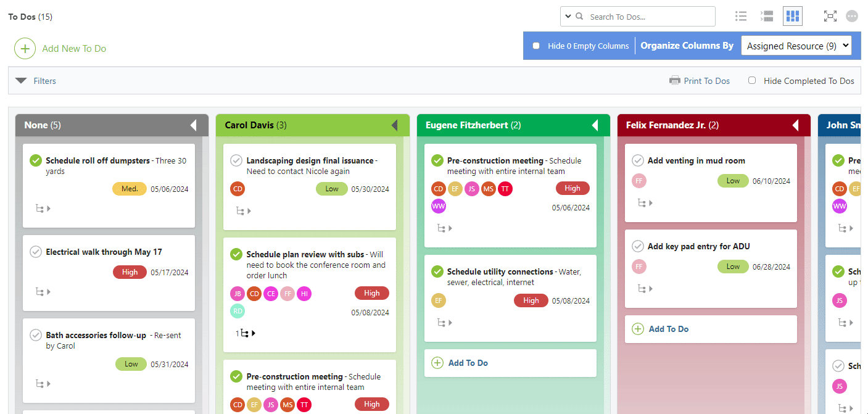Open Organize Columns By dropdown
This screenshot has height=414, width=868.
[x=796, y=46]
